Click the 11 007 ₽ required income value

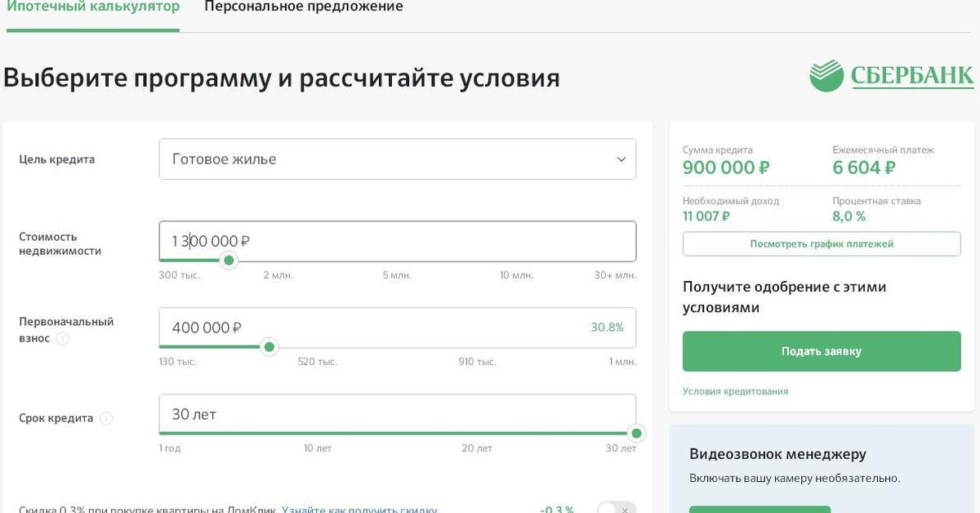(706, 216)
